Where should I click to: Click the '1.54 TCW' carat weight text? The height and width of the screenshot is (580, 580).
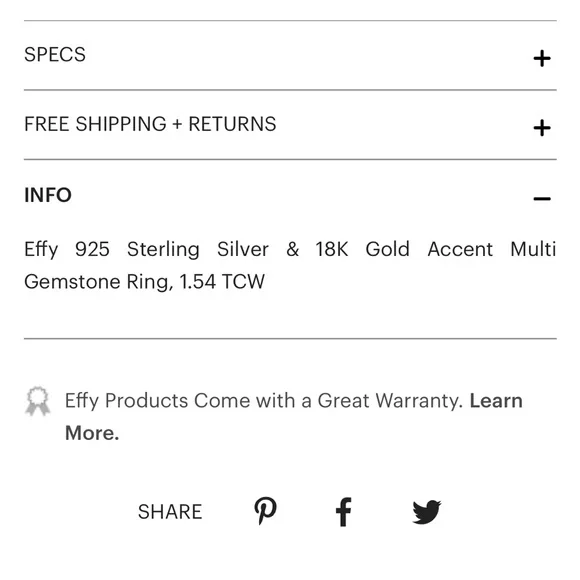coord(222,281)
